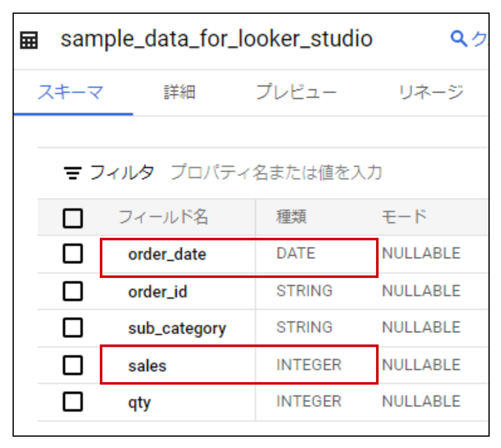This screenshot has height=448, width=501.
Task: Enable the qty row checkbox
Action: (73, 402)
